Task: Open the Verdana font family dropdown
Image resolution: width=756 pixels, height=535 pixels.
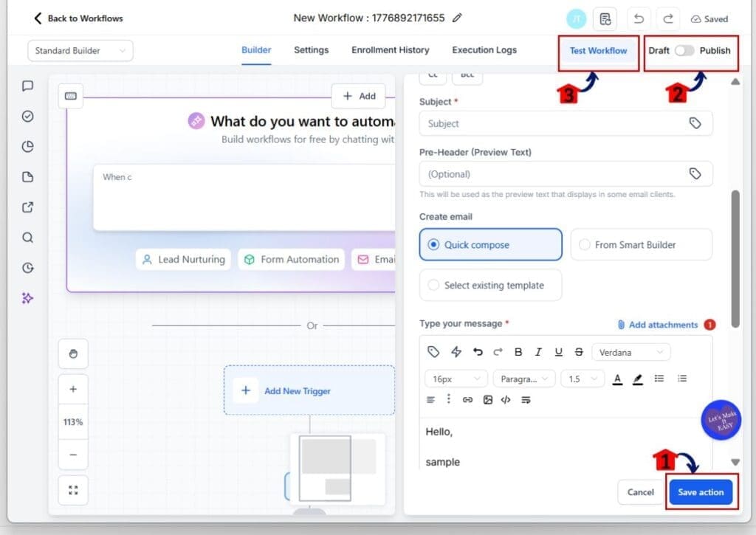Action: (630, 352)
